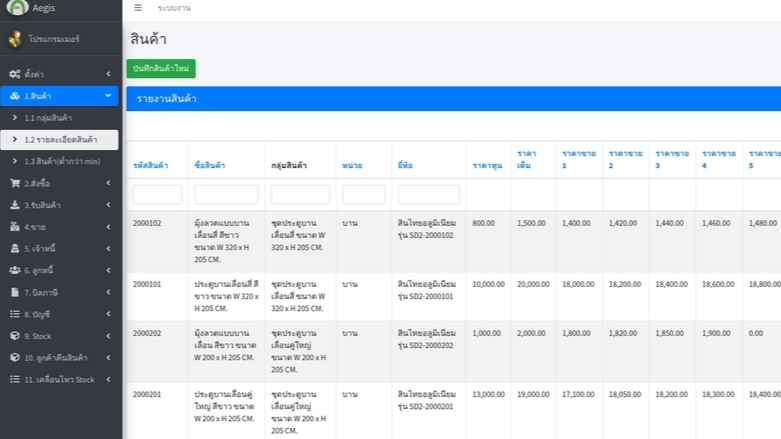781x439 pixels.
Task: Focus the รหัสสินค้า filter input
Action: (157, 194)
